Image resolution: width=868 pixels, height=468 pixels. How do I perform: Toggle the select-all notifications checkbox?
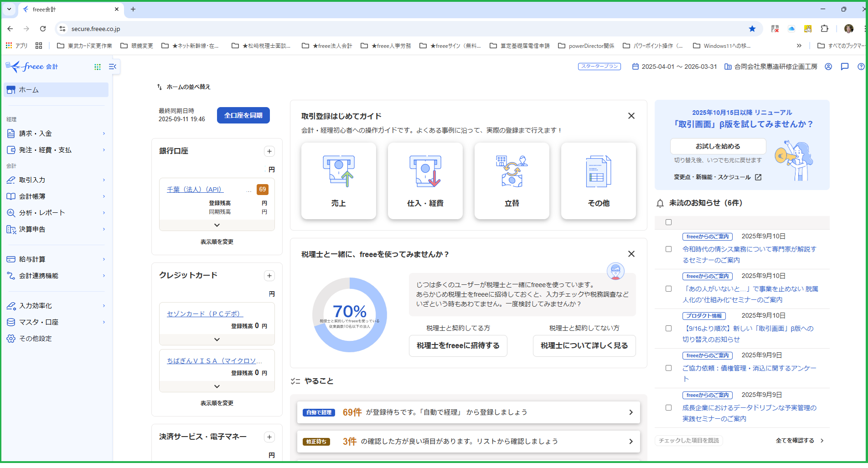(x=668, y=222)
